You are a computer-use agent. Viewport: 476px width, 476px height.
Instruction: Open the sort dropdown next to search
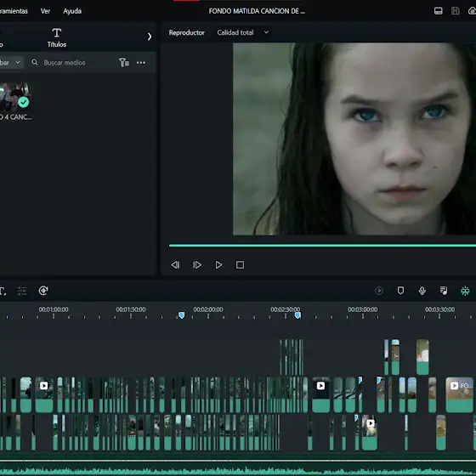[11, 63]
